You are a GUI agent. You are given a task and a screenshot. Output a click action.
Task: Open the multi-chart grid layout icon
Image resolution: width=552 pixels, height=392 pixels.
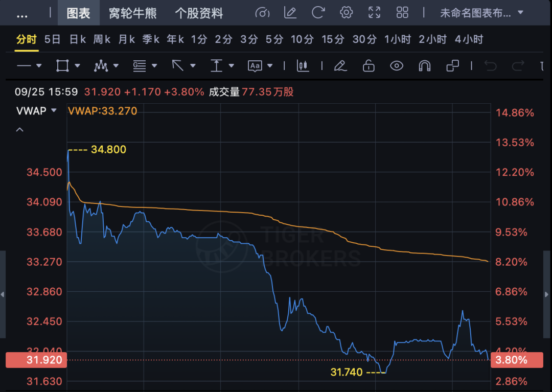tap(402, 13)
